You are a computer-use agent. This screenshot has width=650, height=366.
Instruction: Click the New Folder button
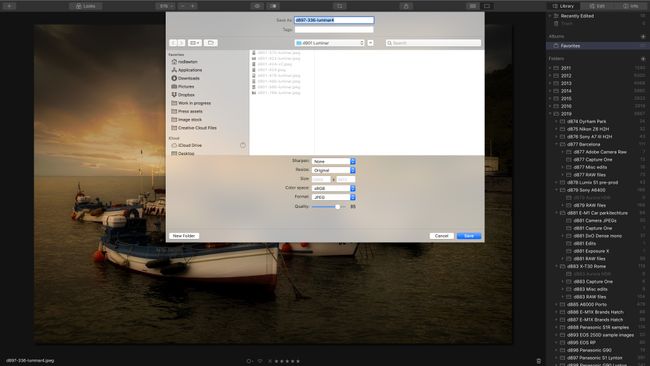click(x=184, y=236)
